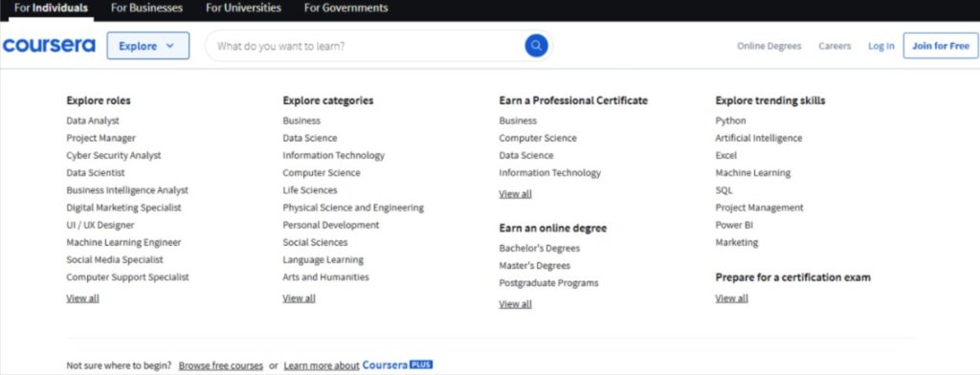Open the Coursera logo homepage
Screen dimensions: 980x375
[x=50, y=46]
